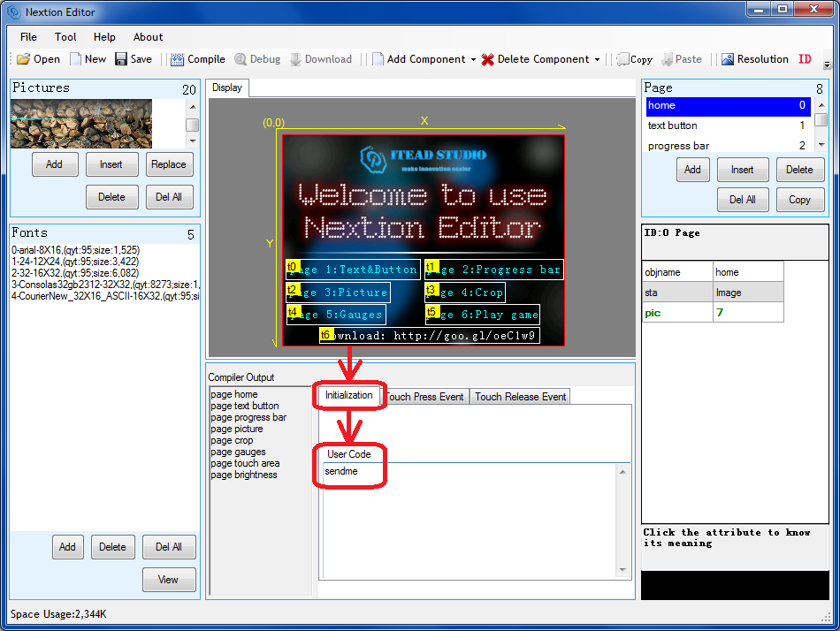Click the sta attribute value Image
The image size is (840, 631).
748,293
